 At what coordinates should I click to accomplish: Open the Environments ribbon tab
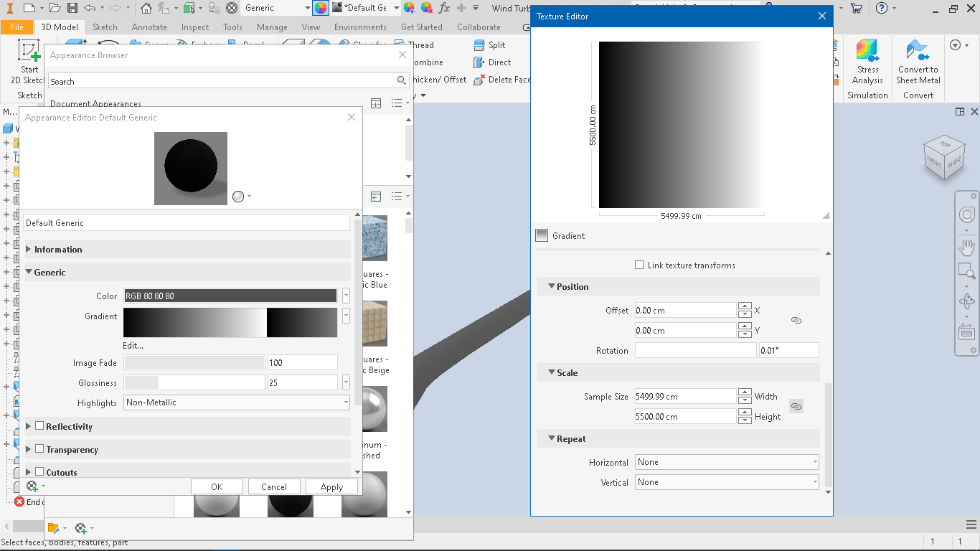click(x=360, y=27)
